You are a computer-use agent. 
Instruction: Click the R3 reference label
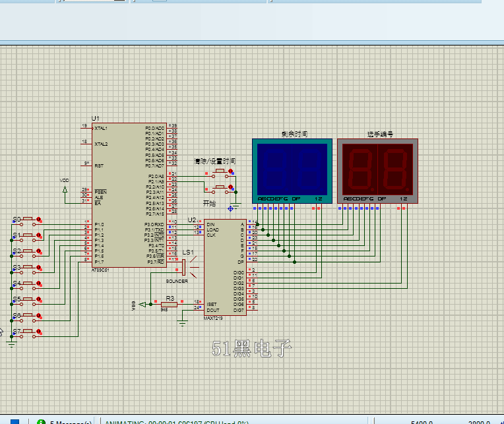click(x=170, y=299)
